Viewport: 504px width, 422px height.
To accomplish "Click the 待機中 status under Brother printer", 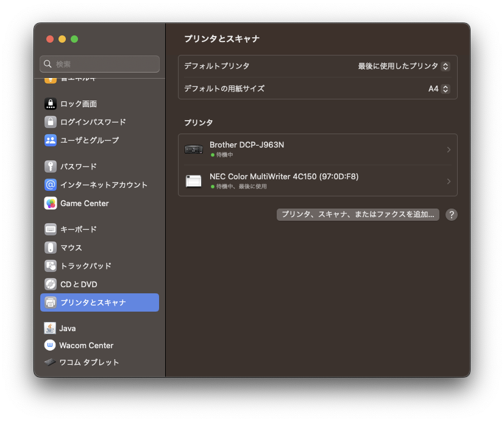I will pyautogui.click(x=224, y=155).
